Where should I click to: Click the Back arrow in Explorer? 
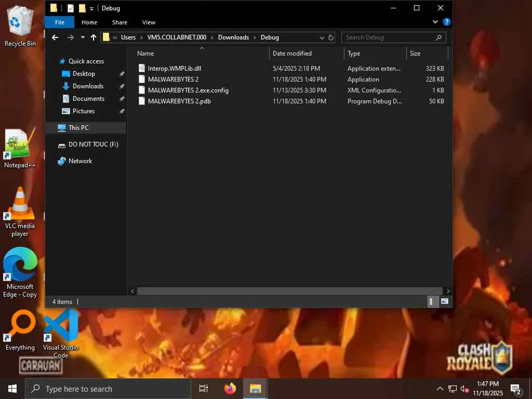click(x=55, y=37)
